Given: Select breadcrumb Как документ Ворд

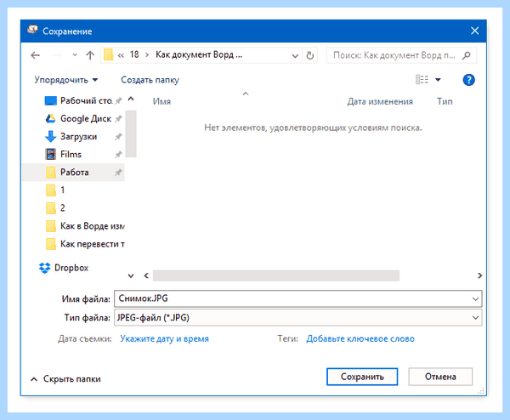Looking at the screenshot, I should click(x=199, y=54).
